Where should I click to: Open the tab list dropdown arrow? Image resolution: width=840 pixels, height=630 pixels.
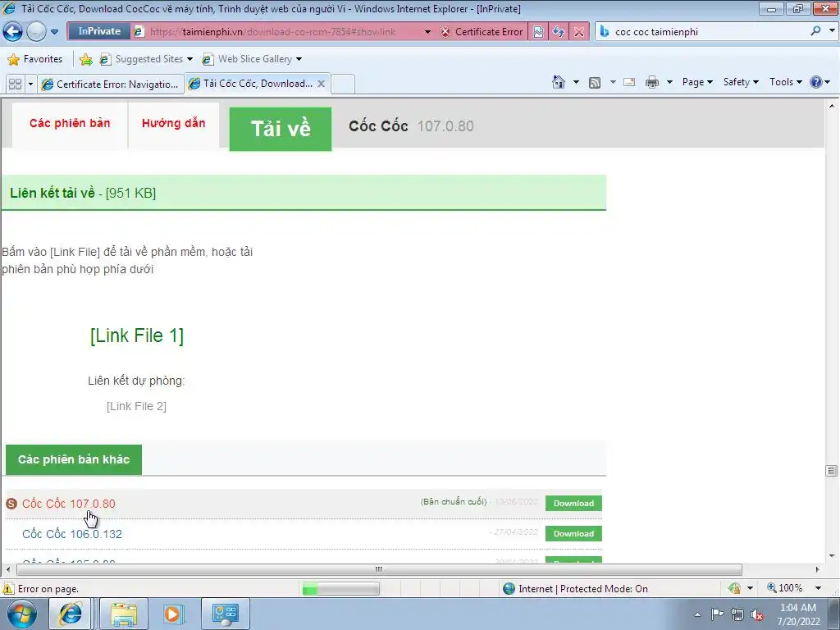[30, 84]
